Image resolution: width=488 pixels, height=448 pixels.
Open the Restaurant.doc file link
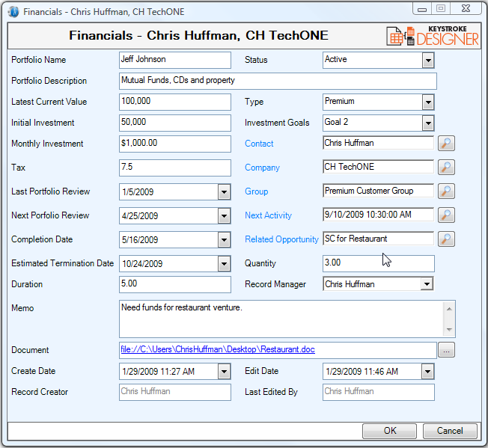click(218, 349)
